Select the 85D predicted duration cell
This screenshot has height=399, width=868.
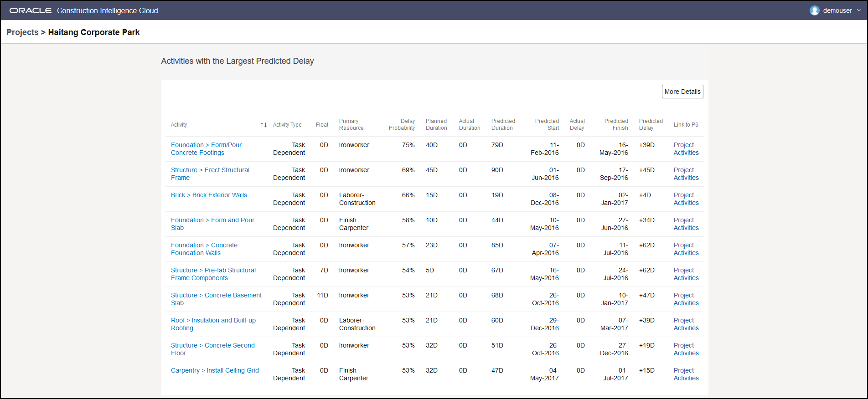497,245
